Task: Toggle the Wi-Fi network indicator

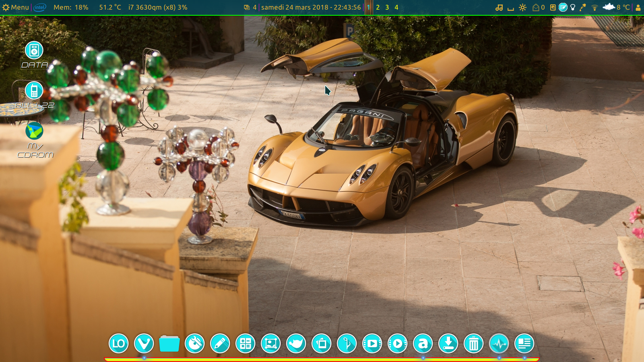Action: click(x=594, y=7)
